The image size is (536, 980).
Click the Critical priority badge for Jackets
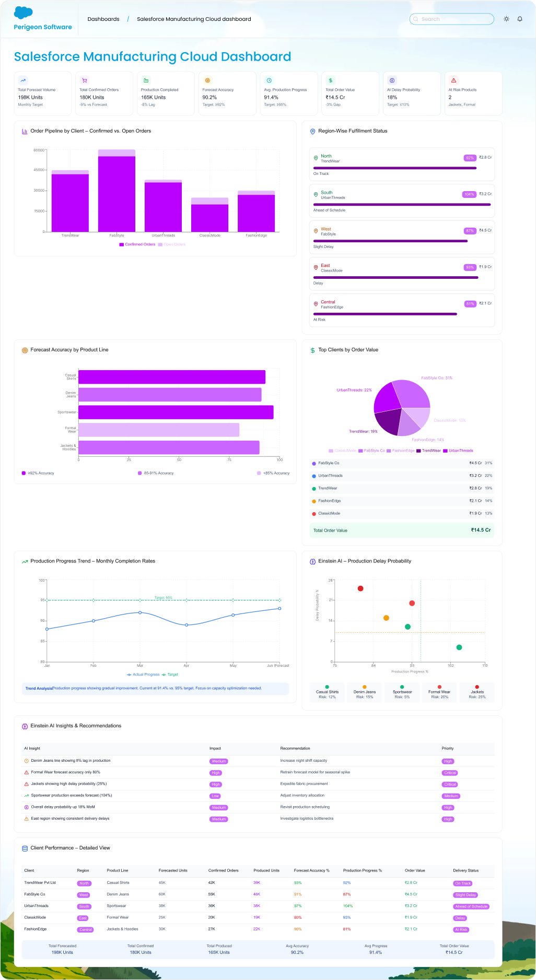tap(450, 784)
